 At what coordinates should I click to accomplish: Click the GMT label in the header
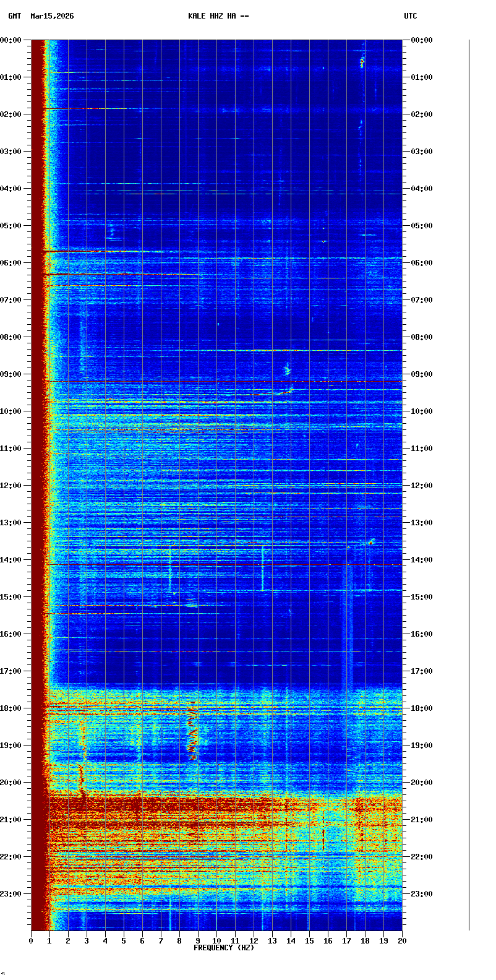14,16
